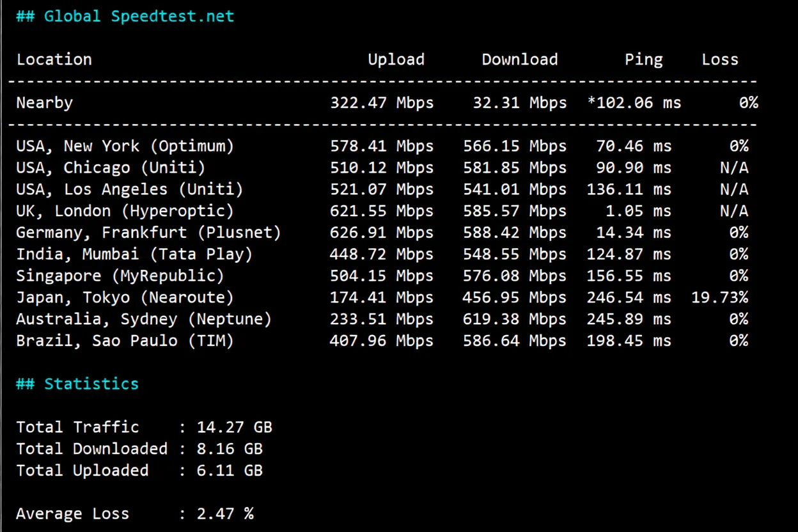Select Los Angeles upload '521.07 Mbps'

[382, 190]
